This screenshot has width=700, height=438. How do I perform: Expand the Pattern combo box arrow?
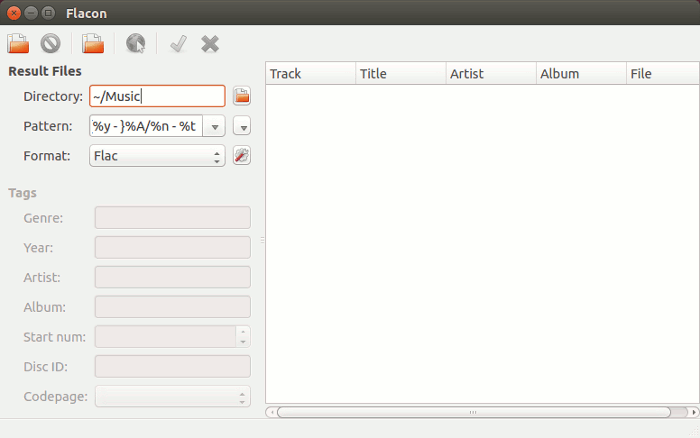(214, 126)
